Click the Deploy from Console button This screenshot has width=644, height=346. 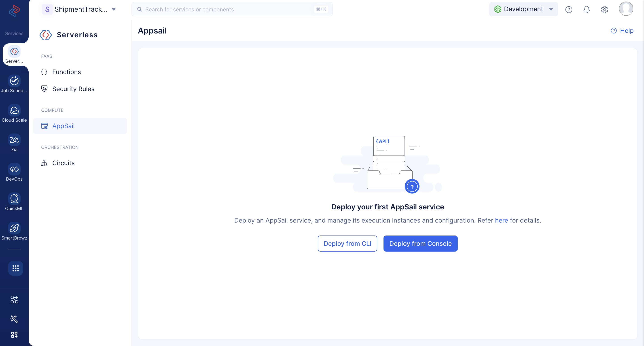point(420,243)
